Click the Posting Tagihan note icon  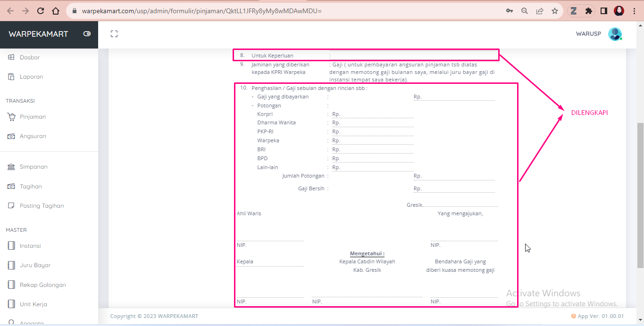point(11,206)
